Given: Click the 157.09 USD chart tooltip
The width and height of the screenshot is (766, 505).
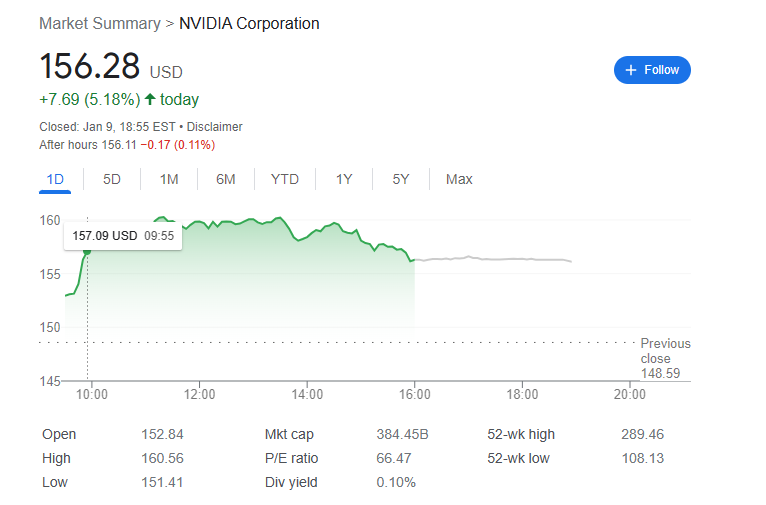Looking at the screenshot, I should 123,236.
